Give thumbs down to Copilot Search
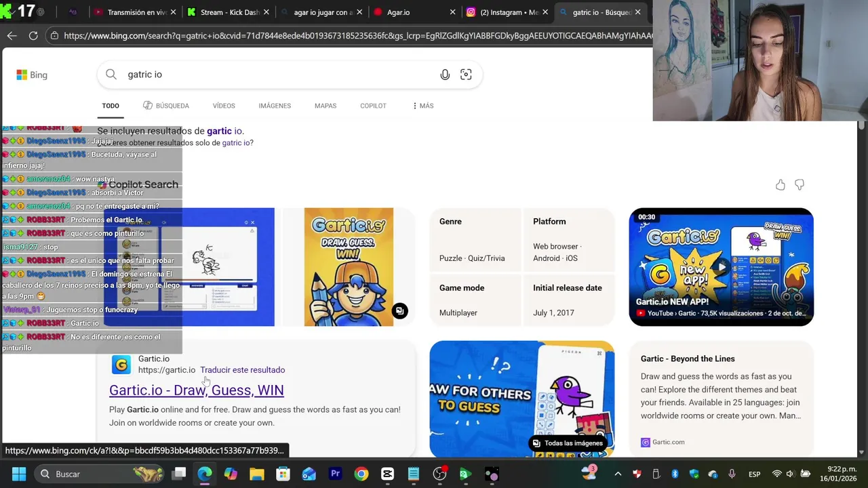This screenshot has width=868, height=488. [x=800, y=184]
